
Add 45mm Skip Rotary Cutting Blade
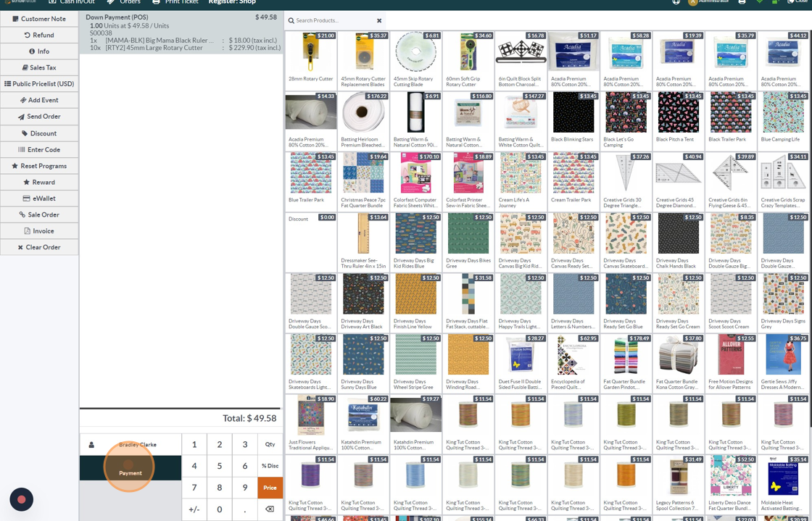coord(415,61)
